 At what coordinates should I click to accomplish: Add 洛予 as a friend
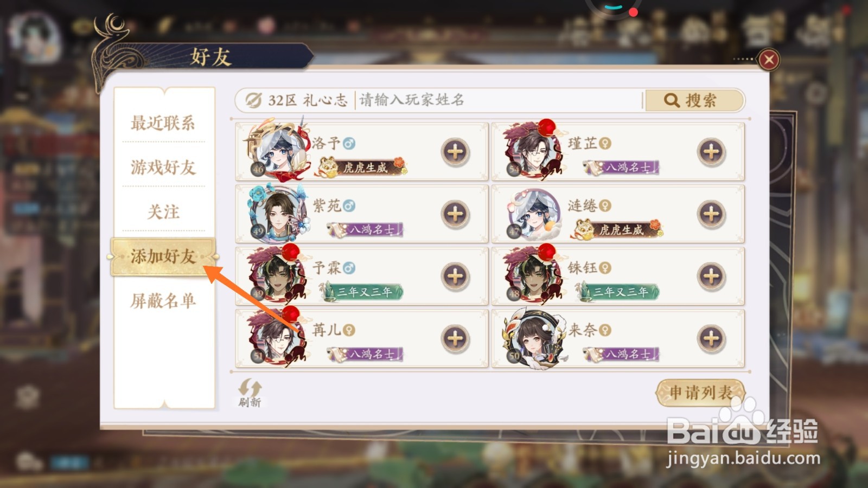pyautogui.click(x=455, y=152)
